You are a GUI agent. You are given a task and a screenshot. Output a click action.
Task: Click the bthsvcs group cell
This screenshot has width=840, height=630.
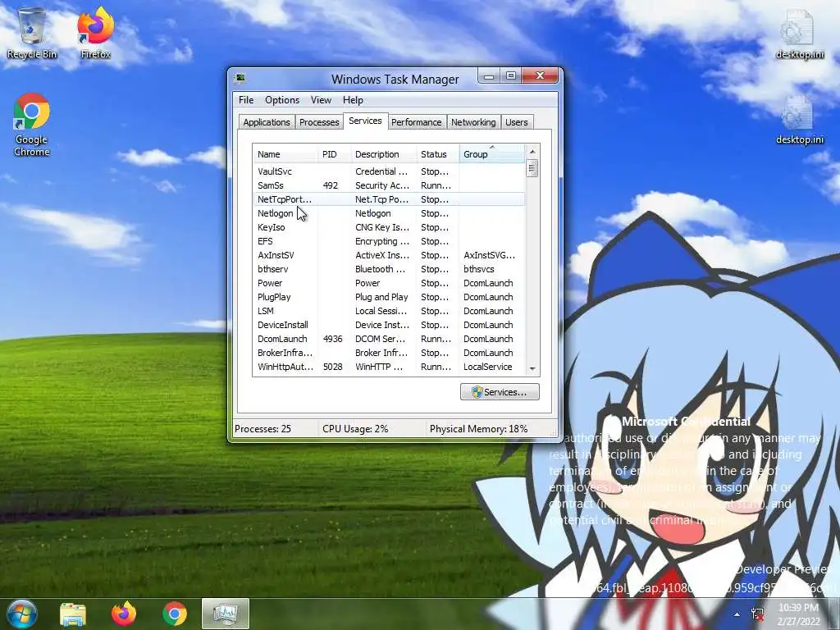point(479,269)
